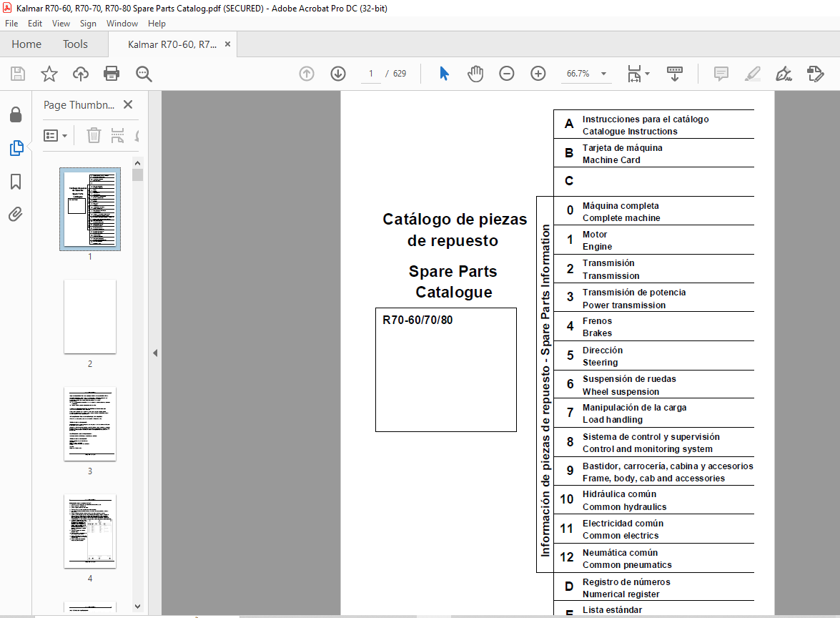Open the Help menu
The width and height of the screenshot is (840, 618).
tap(157, 24)
